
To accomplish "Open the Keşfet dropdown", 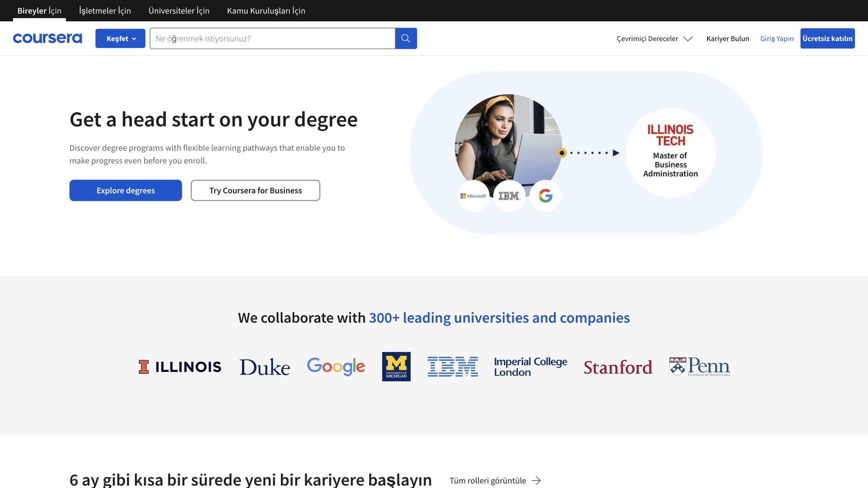I will [120, 38].
